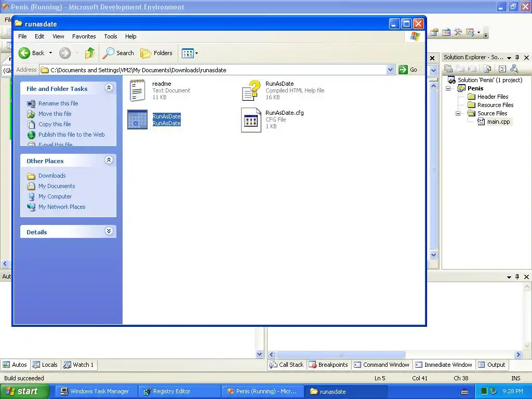Click the hammer and wrench toolbar icon
The image size is (532, 399).
pos(458,33)
